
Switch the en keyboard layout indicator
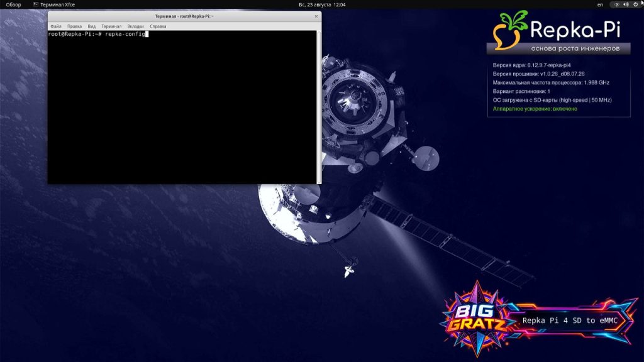pyautogui.click(x=600, y=4)
